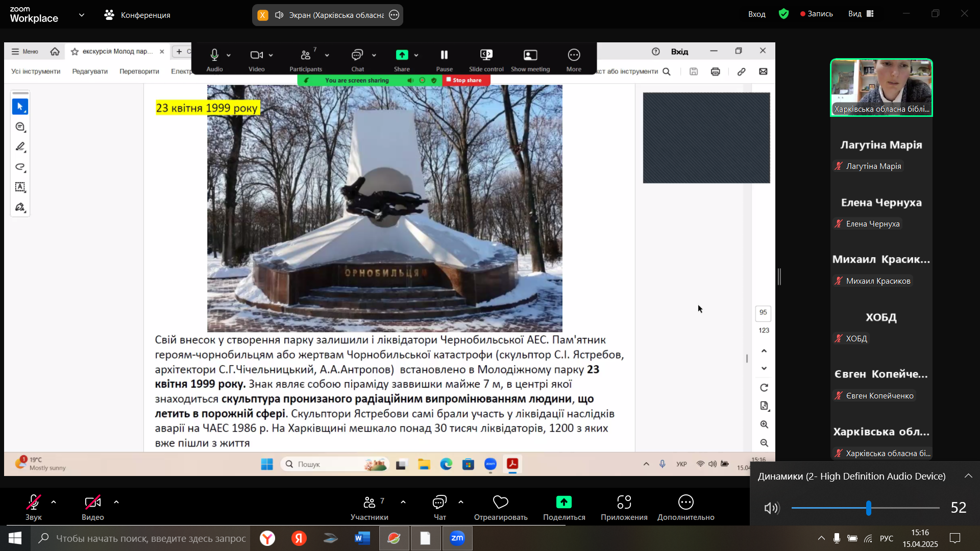Expand audio options arrow beside Звук

[54, 503]
